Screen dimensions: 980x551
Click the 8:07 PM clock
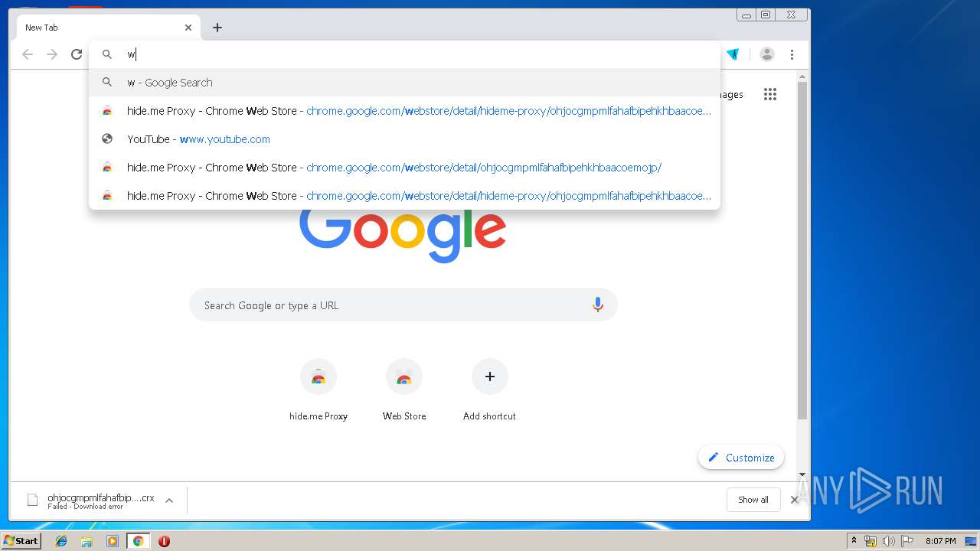(x=940, y=541)
